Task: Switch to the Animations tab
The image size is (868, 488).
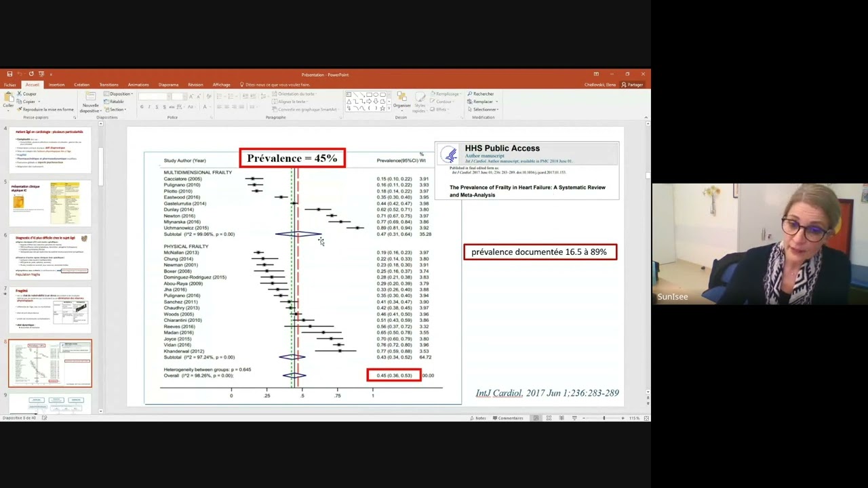Action: [x=138, y=85]
